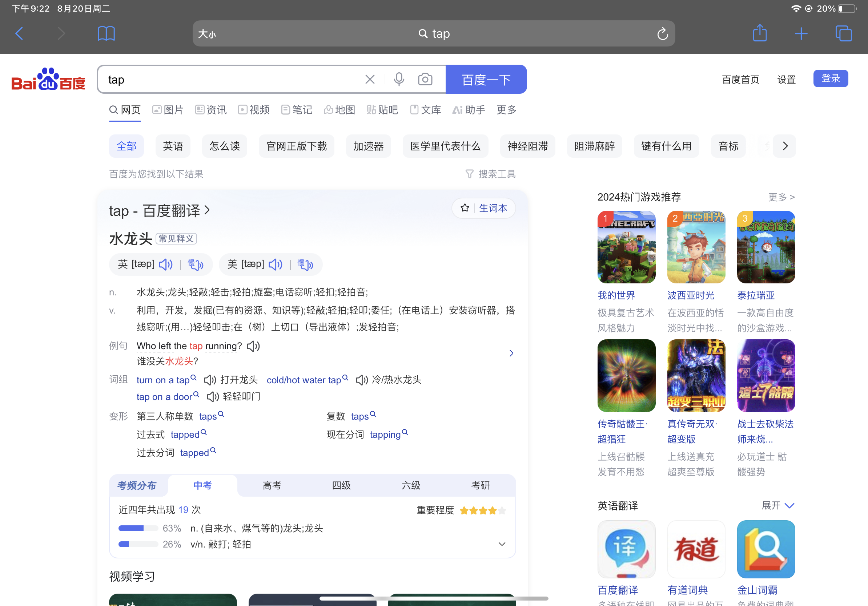Screen dimensions: 868x606
Task: Click the 百度一下 search button
Action: [x=486, y=79]
